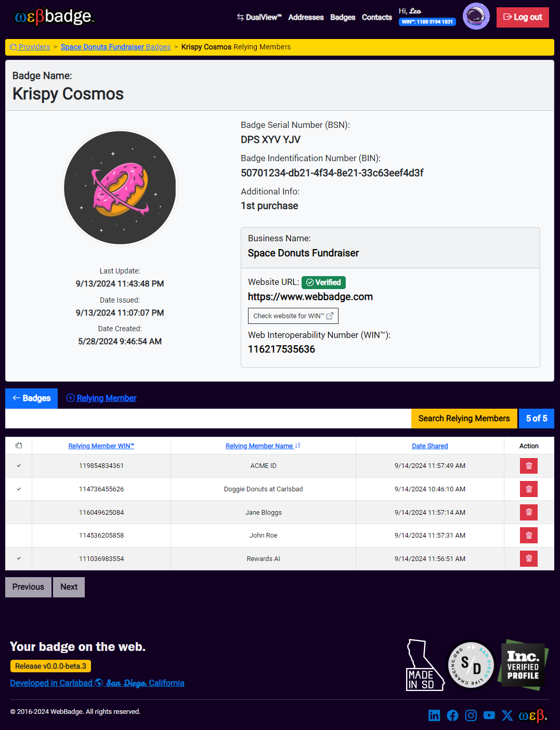Click the relying members search field
The width and height of the screenshot is (560, 730).
tap(208, 419)
